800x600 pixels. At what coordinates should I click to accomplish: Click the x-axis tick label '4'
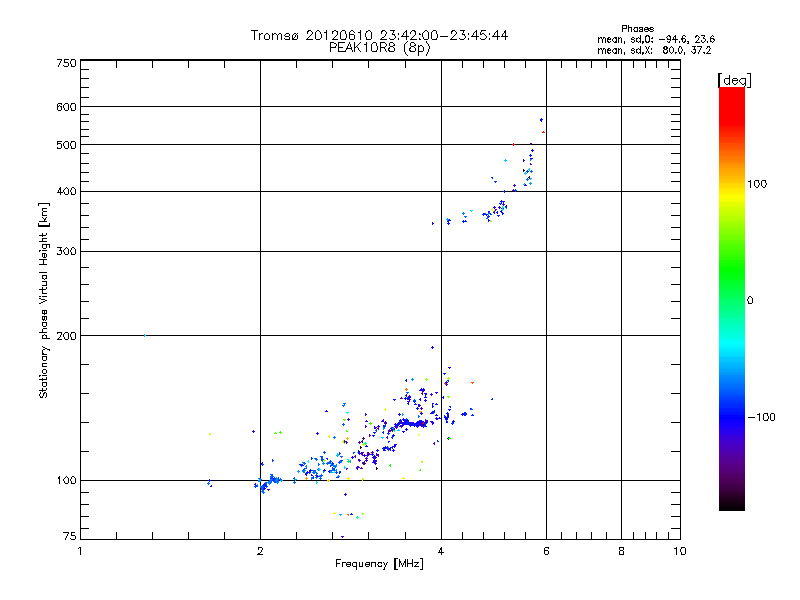tap(441, 551)
